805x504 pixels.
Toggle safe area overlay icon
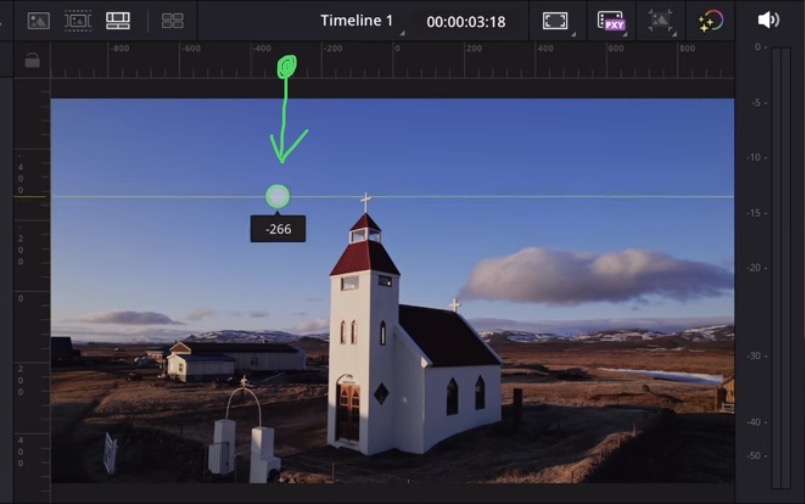pyautogui.click(x=78, y=21)
